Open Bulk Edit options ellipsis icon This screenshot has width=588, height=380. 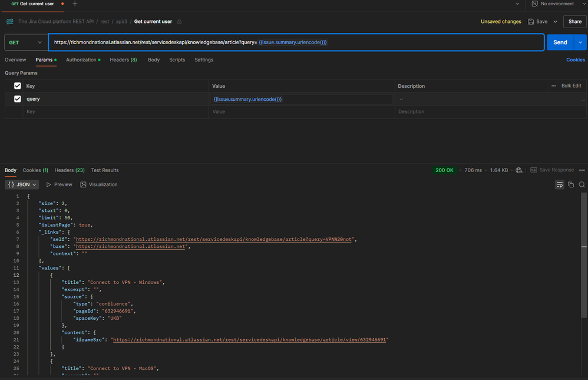point(553,86)
